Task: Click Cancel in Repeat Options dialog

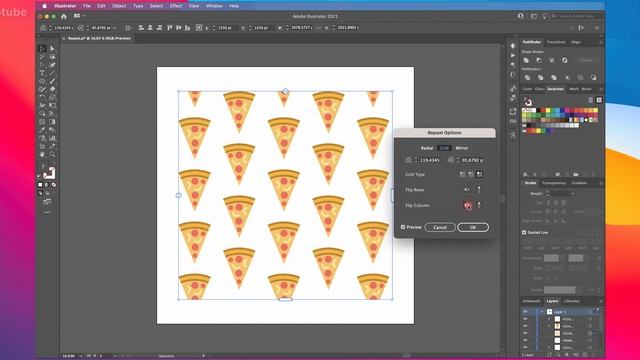Action: coord(440,227)
